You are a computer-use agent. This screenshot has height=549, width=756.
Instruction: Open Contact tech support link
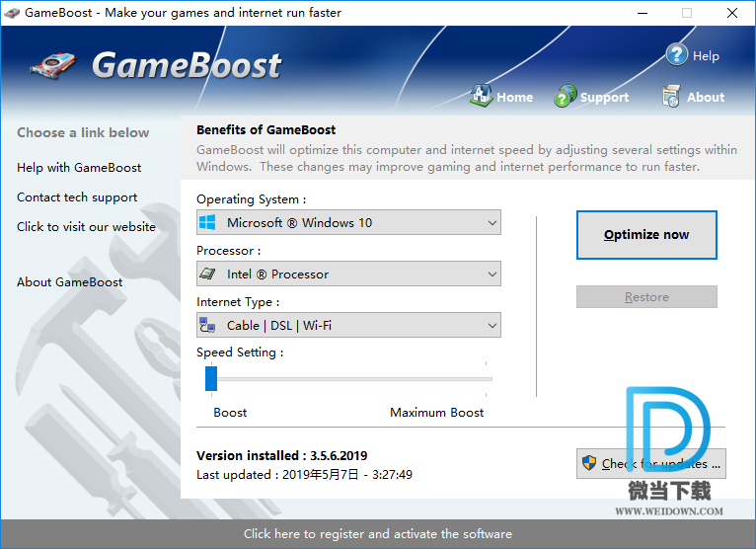(77, 197)
